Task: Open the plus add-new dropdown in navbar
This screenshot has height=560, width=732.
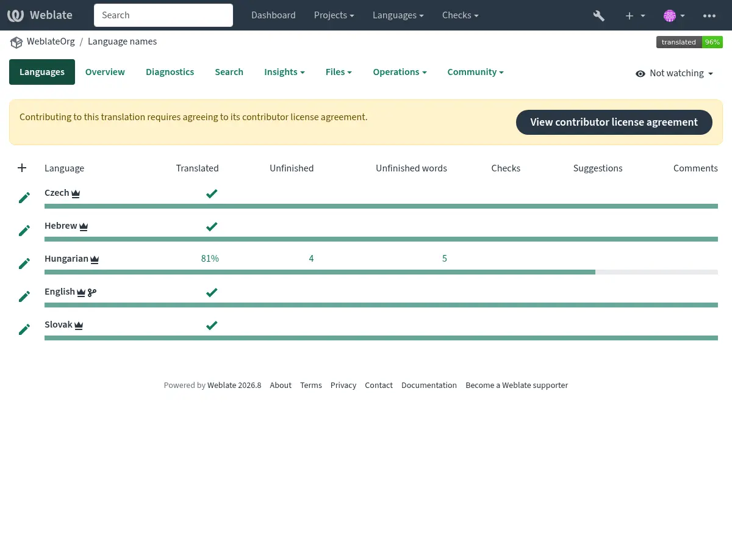Action: 635,15
